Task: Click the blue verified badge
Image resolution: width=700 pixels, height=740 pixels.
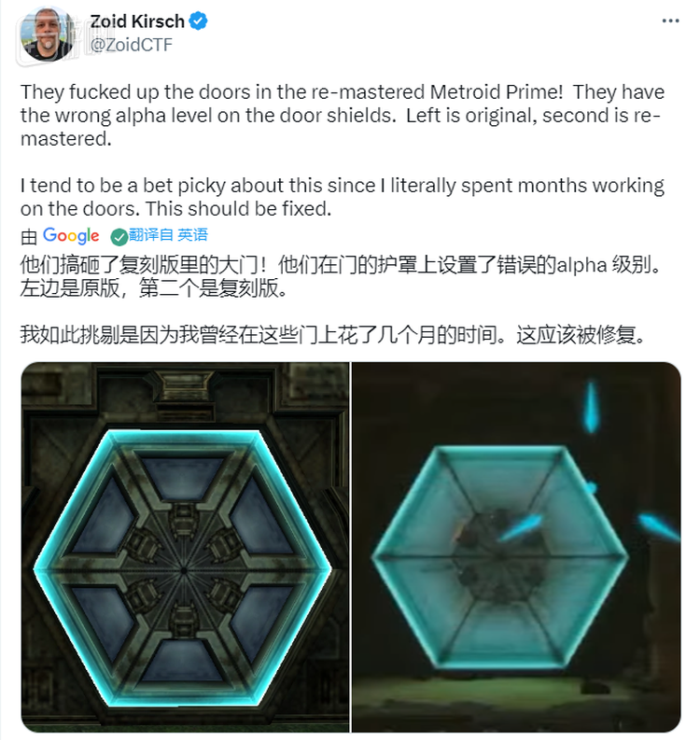Action: [x=198, y=21]
